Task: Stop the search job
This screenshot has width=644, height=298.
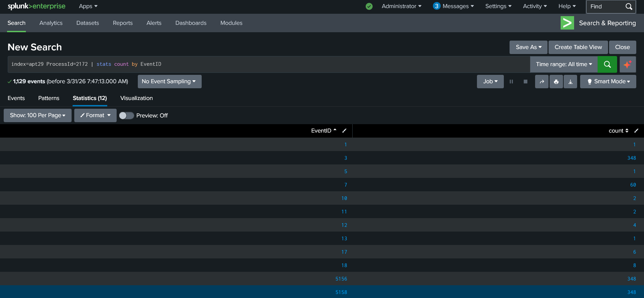Action: [526, 82]
